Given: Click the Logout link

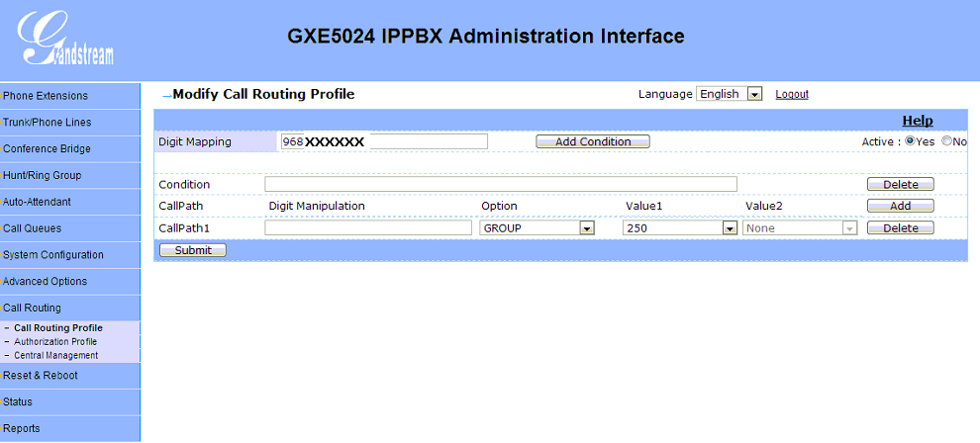Looking at the screenshot, I should point(792,95).
